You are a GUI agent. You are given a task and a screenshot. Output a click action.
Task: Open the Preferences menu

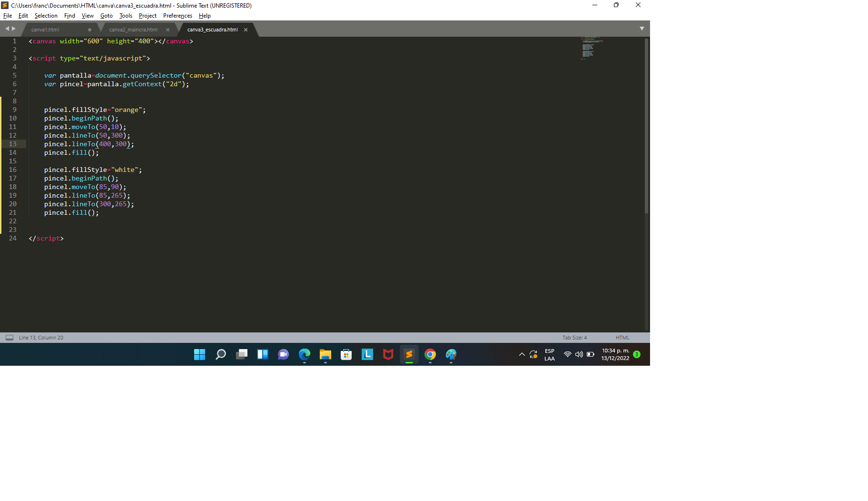178,16
